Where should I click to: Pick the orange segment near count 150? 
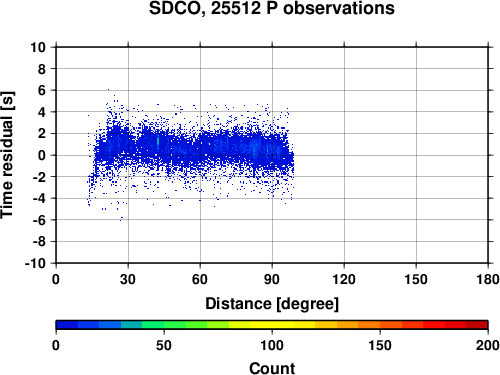click(x=380, y=325)
